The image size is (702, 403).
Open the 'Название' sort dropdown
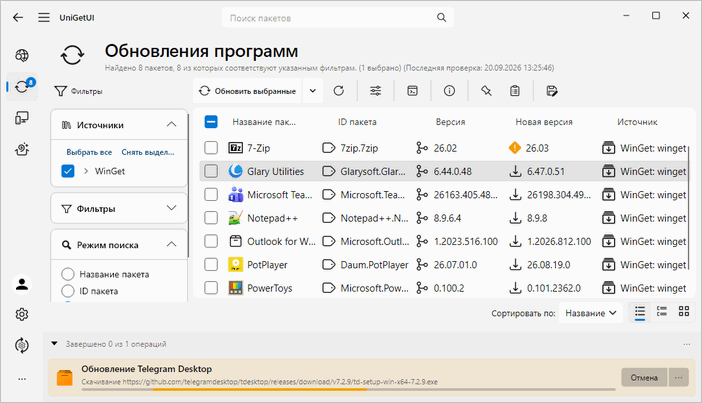click(x=591, y=313)
